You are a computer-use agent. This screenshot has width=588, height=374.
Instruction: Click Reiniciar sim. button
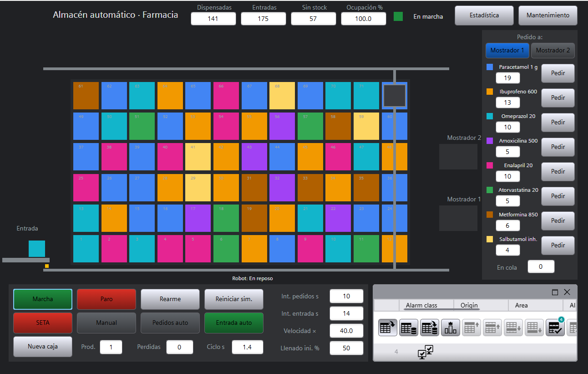[x=234, y=299]
